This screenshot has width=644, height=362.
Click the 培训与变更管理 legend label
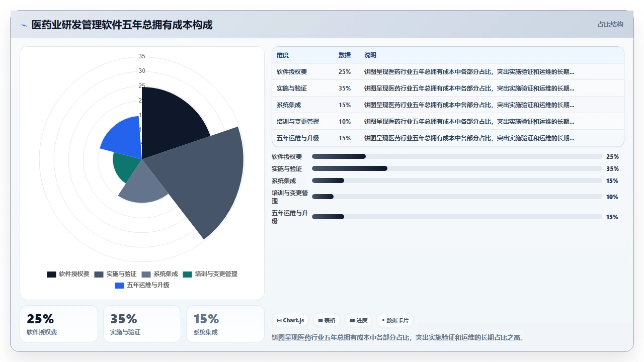pos(216,274)
